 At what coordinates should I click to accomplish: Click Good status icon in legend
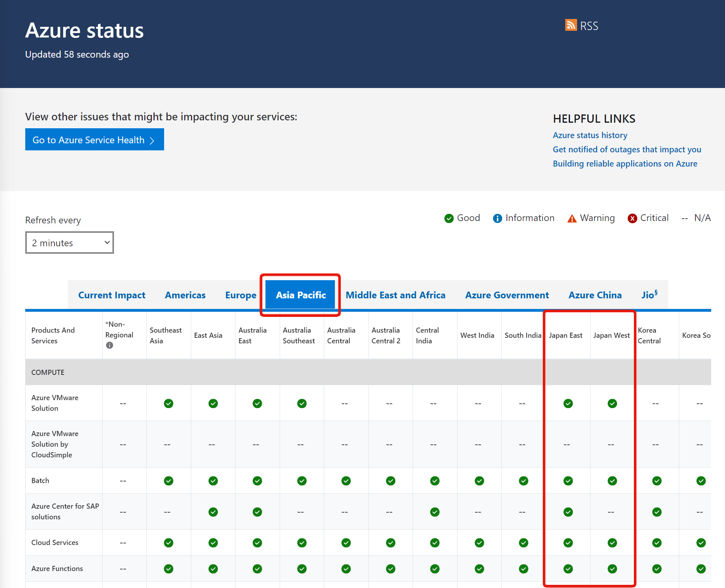[449, 218]
